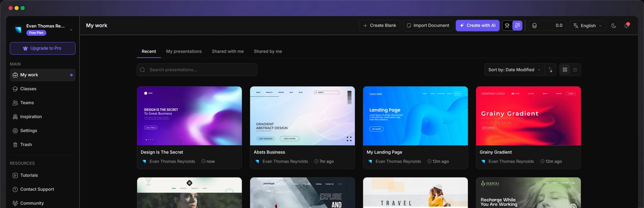Click the plus icon on Create Blank

pos(365,25)
